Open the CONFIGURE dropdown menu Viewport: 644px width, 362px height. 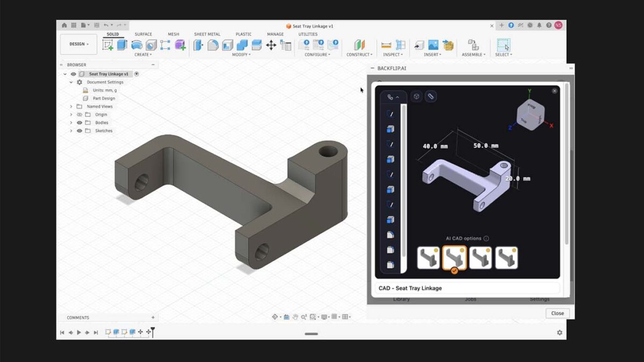click(x=317, y=55)
